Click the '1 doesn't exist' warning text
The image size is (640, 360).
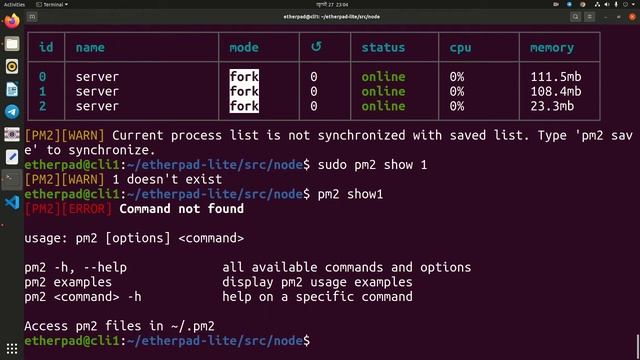(167, 179)
